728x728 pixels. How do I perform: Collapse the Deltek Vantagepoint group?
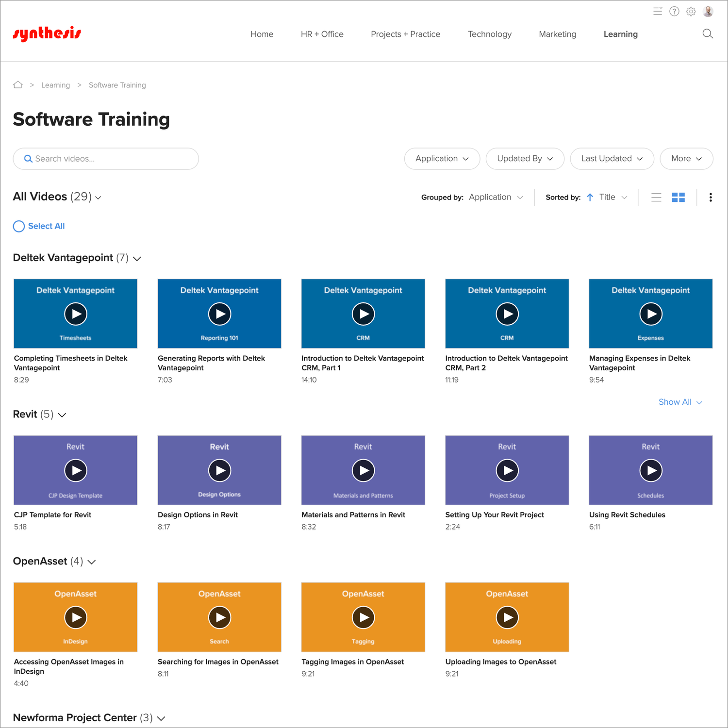click(x=137, y=259)
